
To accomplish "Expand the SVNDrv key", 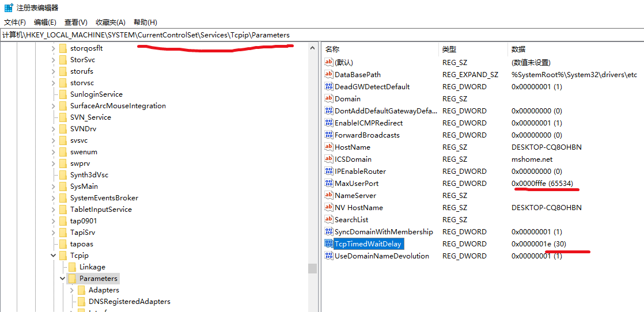I will pyautogui.click(x=53, y=129).
